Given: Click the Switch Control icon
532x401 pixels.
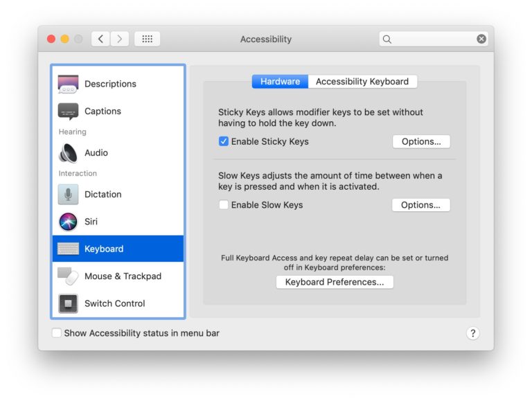Looking at the screenshot, I should click(x=68, y=303).
